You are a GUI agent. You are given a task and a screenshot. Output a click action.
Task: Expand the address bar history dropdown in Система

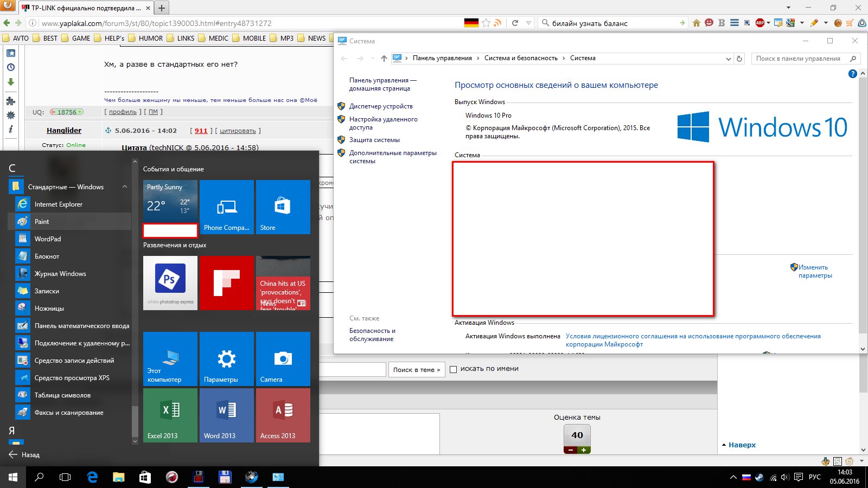pos(728,59)
